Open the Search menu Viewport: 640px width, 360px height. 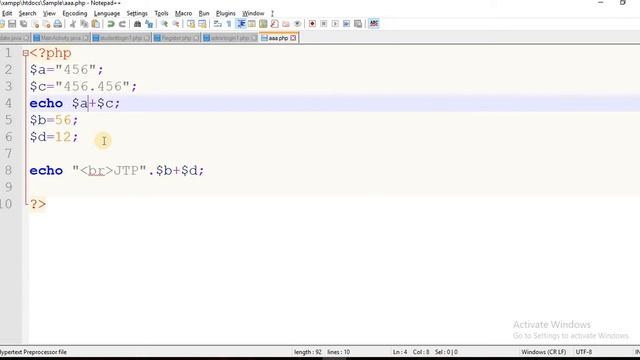[x=27, y=13]
